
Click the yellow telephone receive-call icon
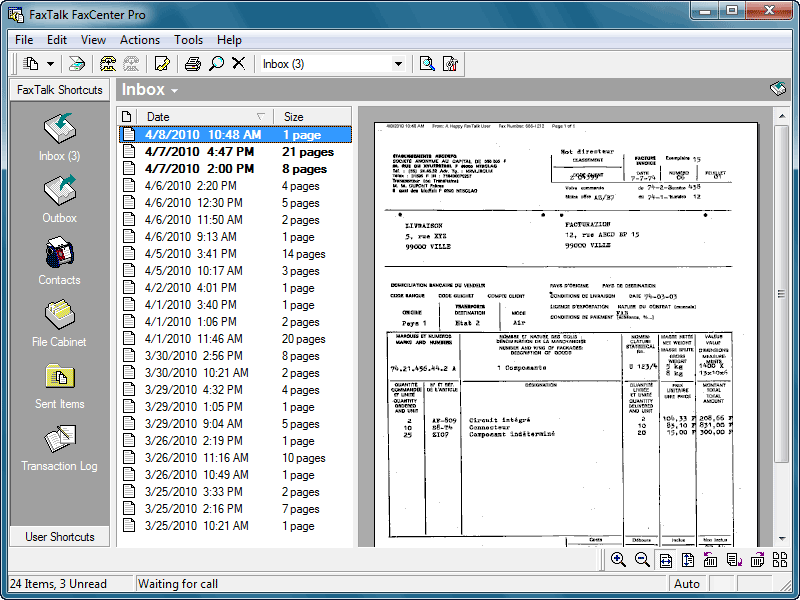tap(108, 64)
